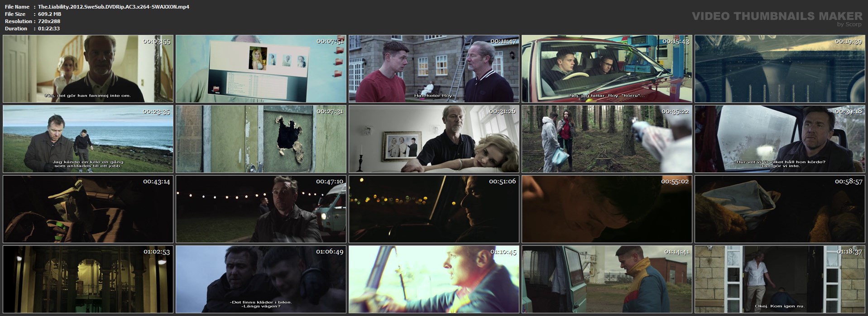Select the thumbnail stamped 00:55:02

tap(607, 209)
